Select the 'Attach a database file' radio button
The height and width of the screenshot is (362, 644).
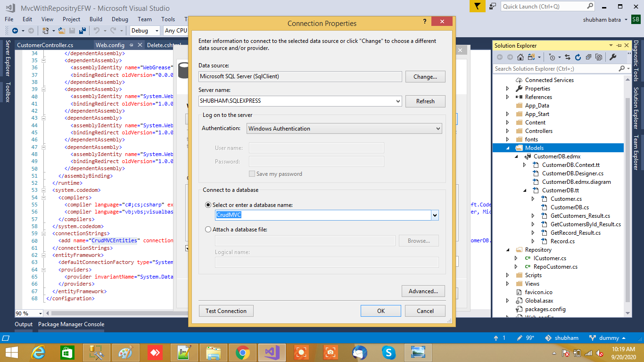coord(208,230)
